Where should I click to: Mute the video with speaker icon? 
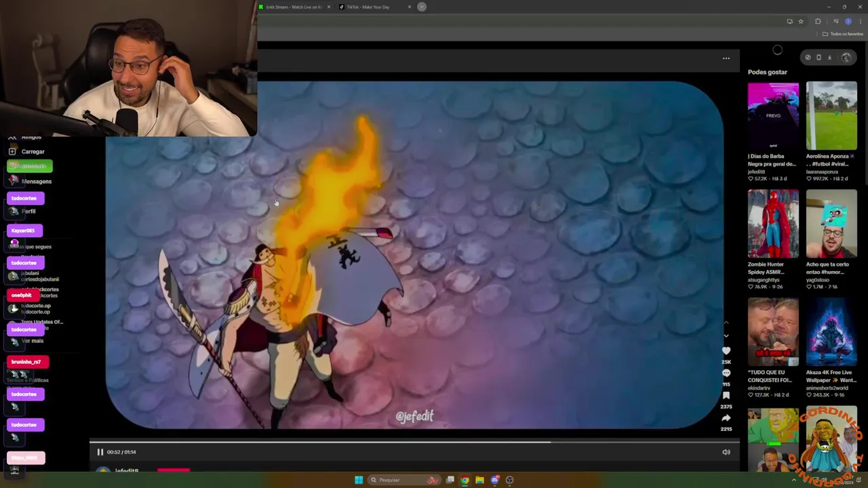[726, 452]
